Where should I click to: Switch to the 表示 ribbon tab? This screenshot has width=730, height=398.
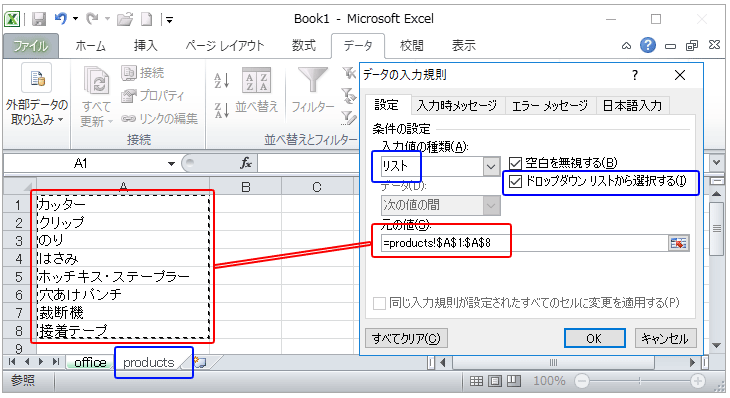464,46
